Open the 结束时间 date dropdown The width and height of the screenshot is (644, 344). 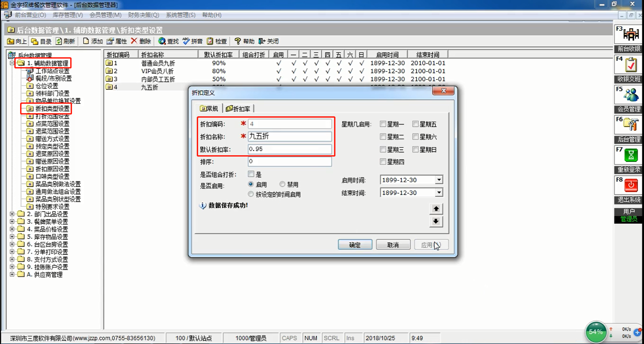click(x=439, y=193)
